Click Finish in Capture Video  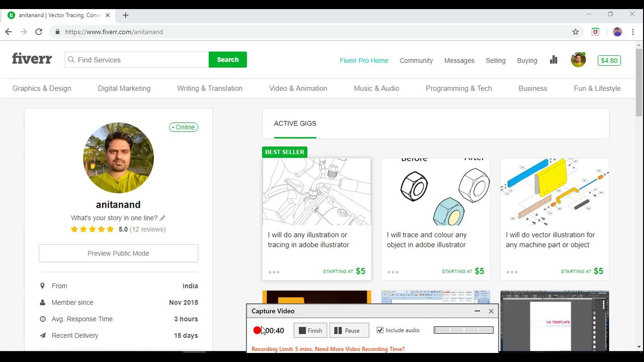point(310,330)
